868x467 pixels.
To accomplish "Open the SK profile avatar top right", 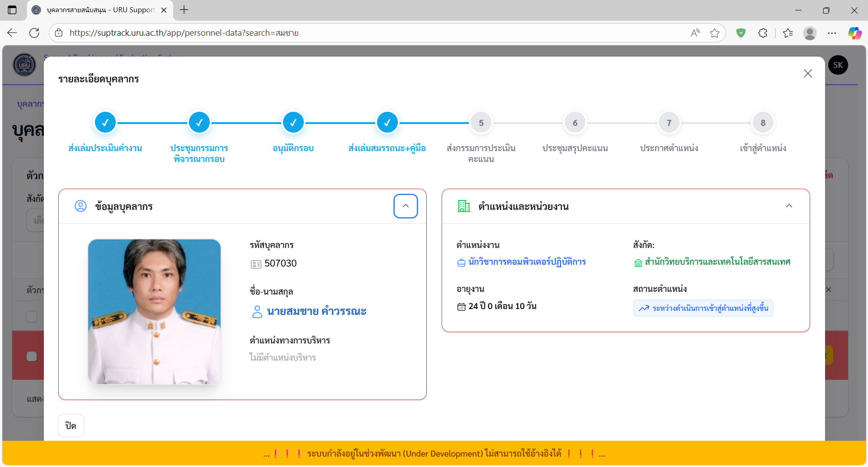I will coord(837,65).
